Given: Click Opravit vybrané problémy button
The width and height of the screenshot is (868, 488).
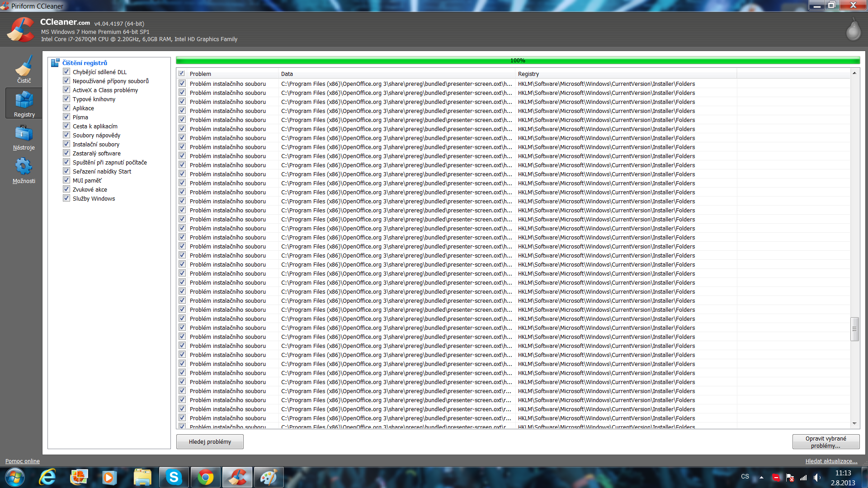Looking at the screenshot, I should (x=826, y=442).
